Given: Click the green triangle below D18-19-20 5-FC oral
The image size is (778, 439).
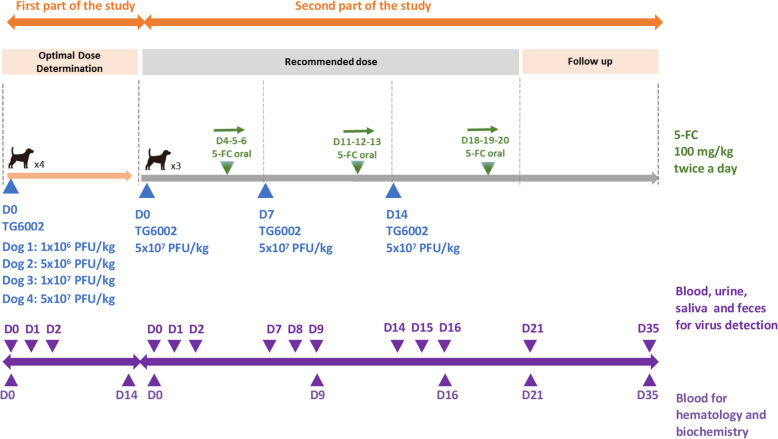Looking at the screenshot, I should pos(487,168).
